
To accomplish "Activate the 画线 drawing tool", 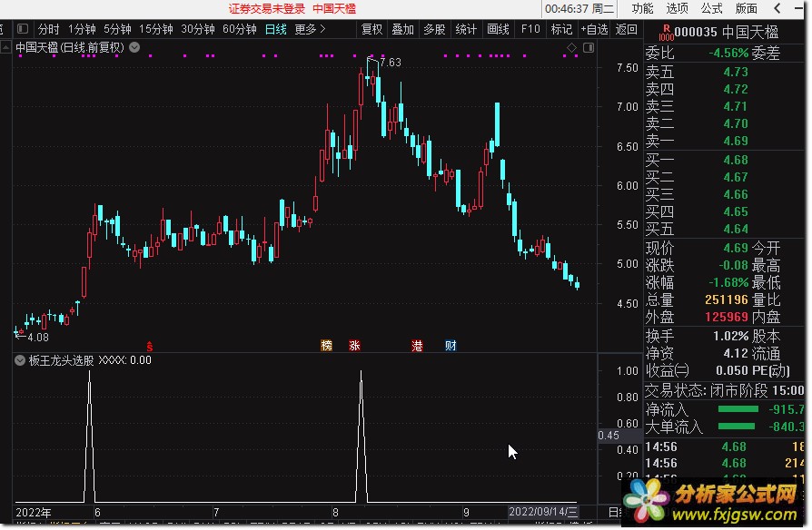I will (x=498, y=30).
